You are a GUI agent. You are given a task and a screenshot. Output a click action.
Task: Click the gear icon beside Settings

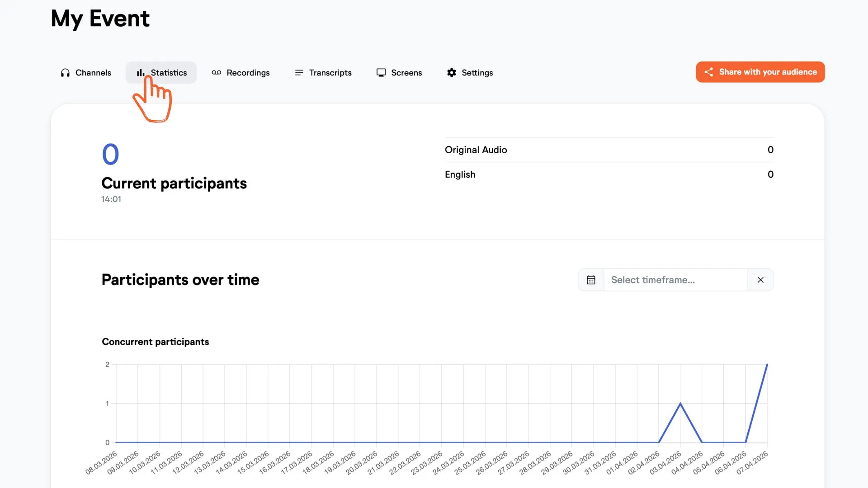pyautogui.click(x=452, y=73)
